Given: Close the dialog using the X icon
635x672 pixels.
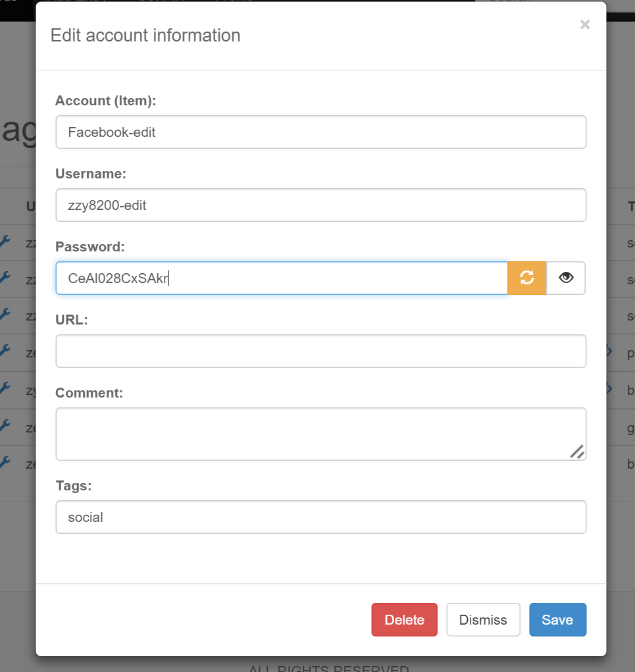Looking at the screenshot, I should click(x=584, y=24).
